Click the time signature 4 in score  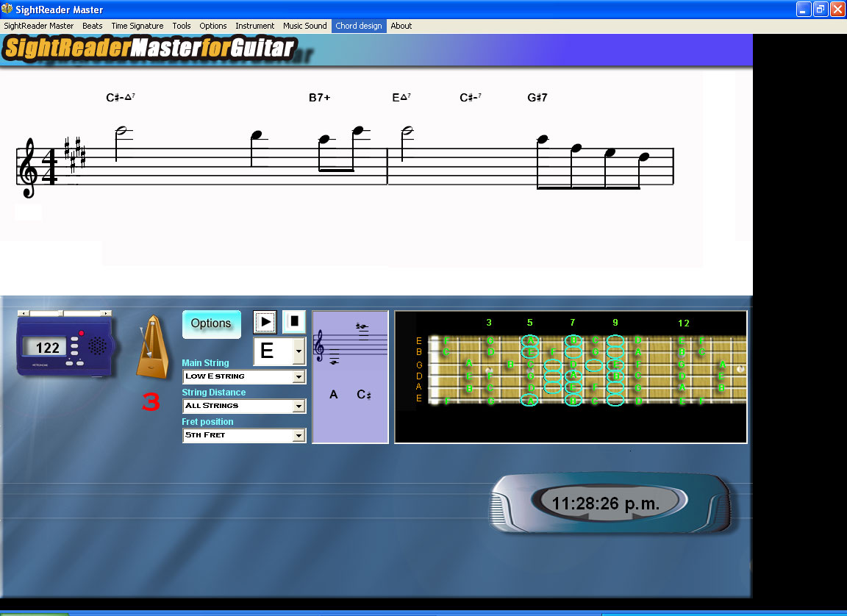[49, 167]
